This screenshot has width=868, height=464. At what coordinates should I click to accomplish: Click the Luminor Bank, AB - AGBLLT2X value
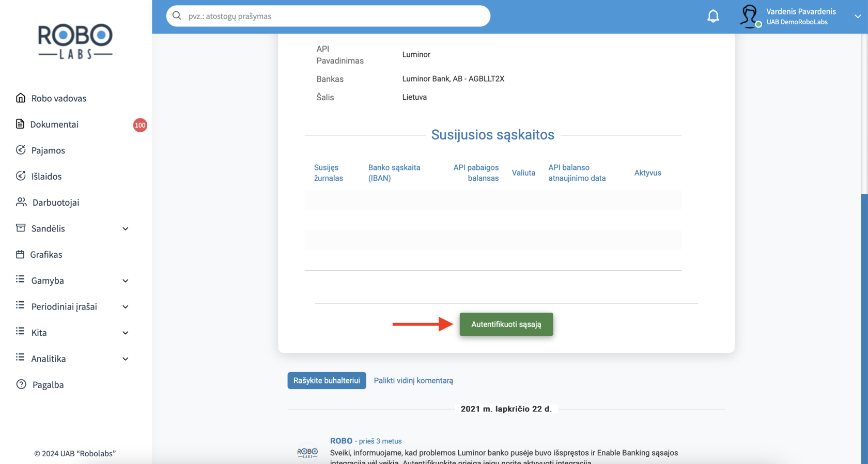[453, 79]
